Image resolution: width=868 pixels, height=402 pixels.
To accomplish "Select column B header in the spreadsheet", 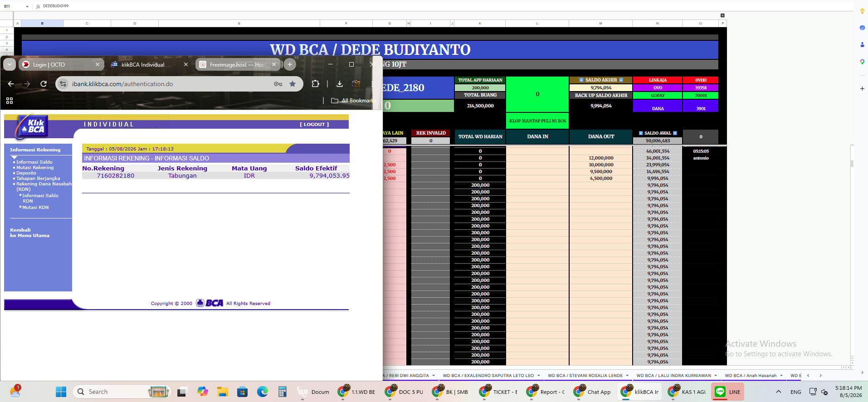I will 42,23.
